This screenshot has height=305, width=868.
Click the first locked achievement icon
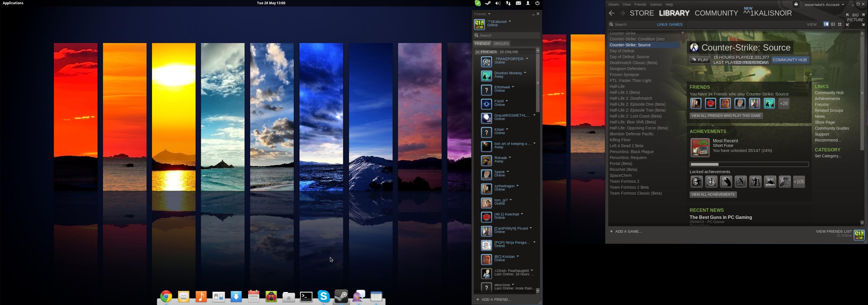696,182
